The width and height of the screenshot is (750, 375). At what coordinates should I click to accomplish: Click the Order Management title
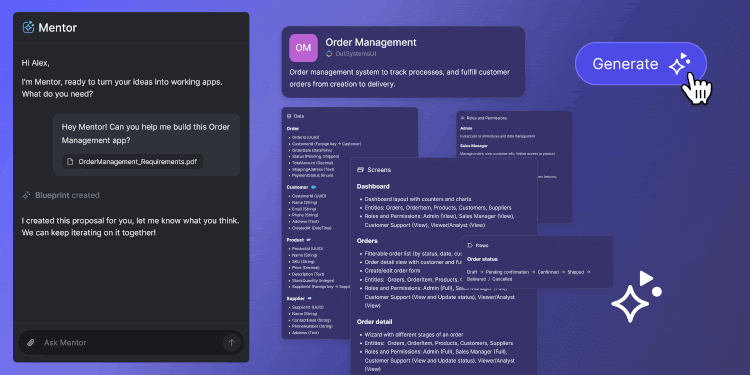pos(371,42)
